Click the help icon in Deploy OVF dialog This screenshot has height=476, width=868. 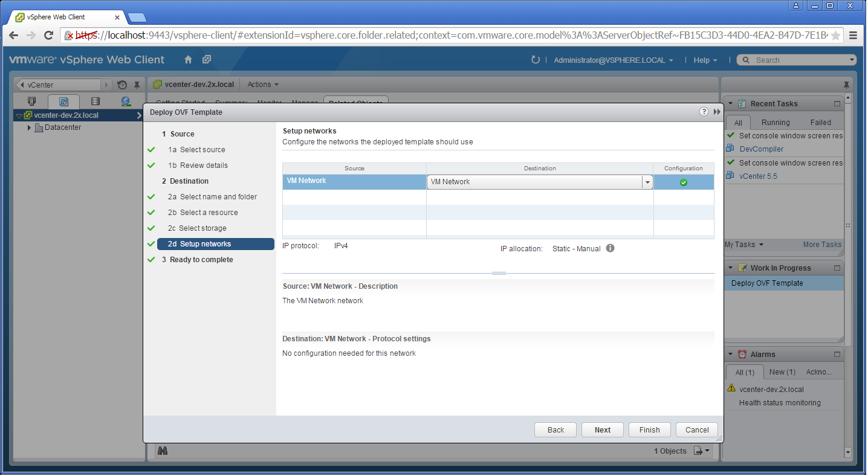(704, 112)
